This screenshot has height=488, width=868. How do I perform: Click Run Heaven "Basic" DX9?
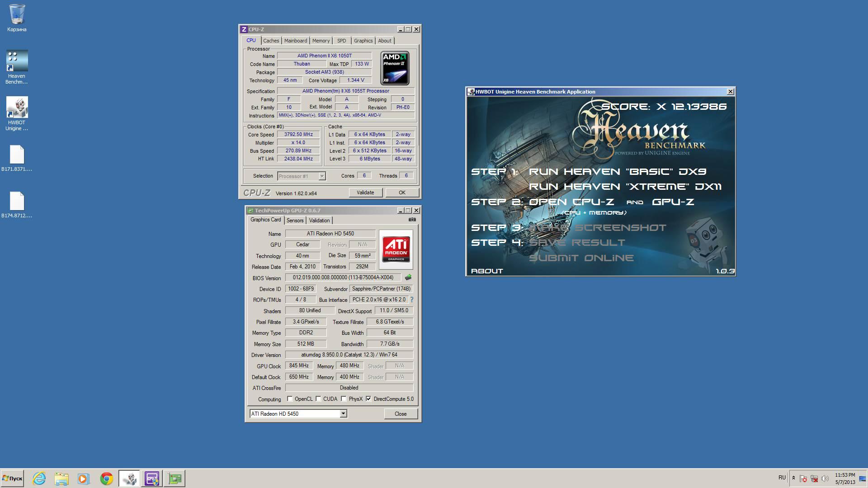(618, 172)
